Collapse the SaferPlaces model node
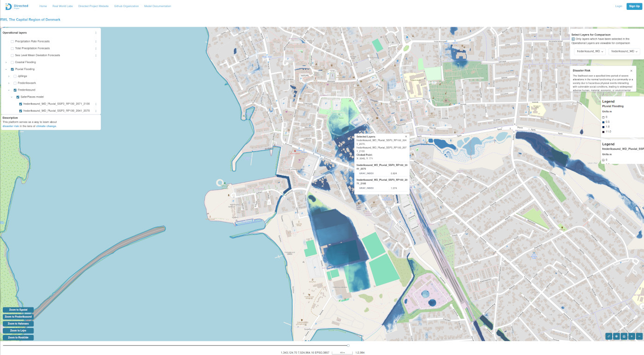 coord(12,97)
